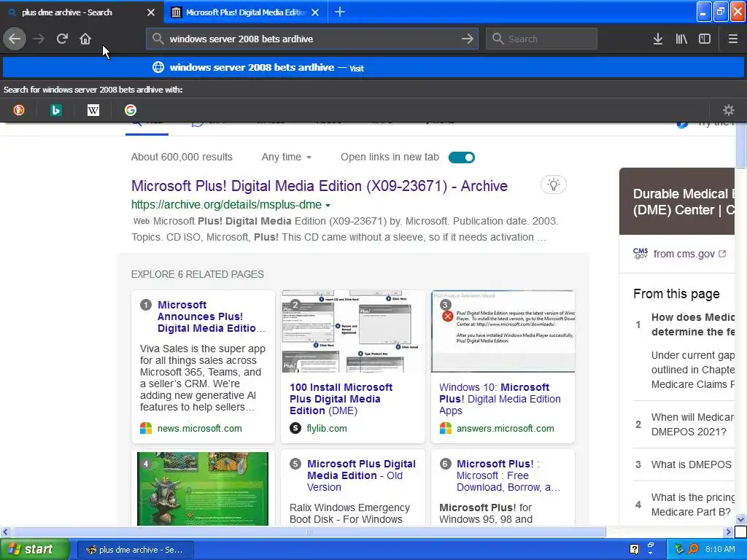Screen dimensions: 747x560
Task: Click the error dialog thumbnail numbered 3
Action: coord(503,332)
